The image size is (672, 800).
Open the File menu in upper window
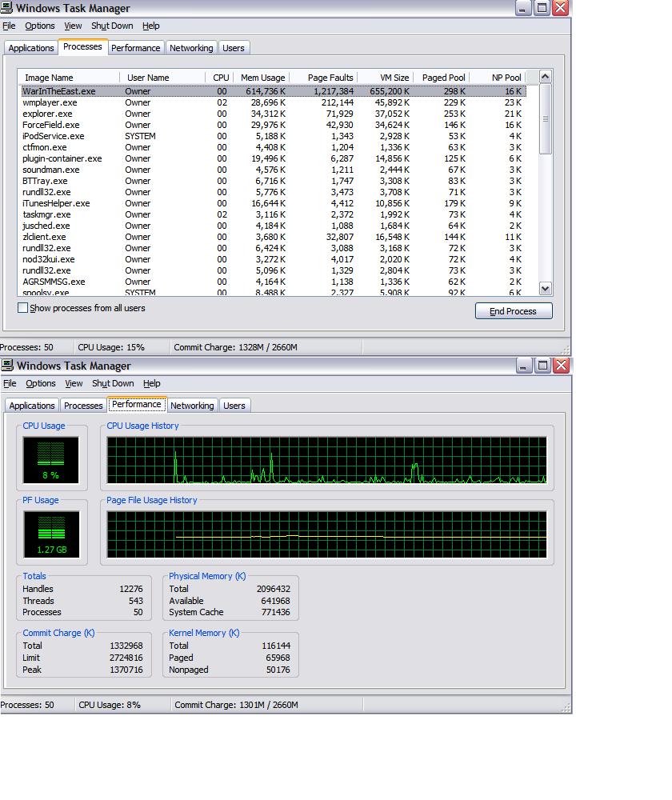coord(9,26)
